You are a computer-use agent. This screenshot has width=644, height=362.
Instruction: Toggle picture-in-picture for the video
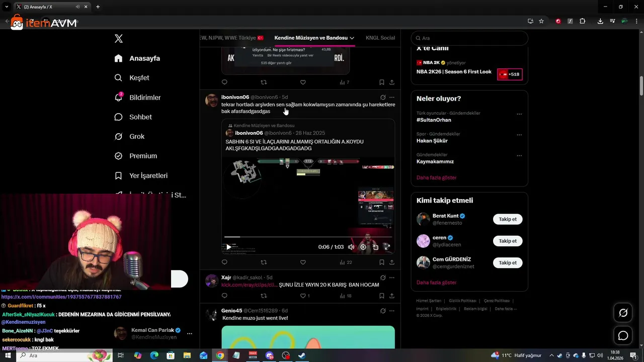pos(375,247)
